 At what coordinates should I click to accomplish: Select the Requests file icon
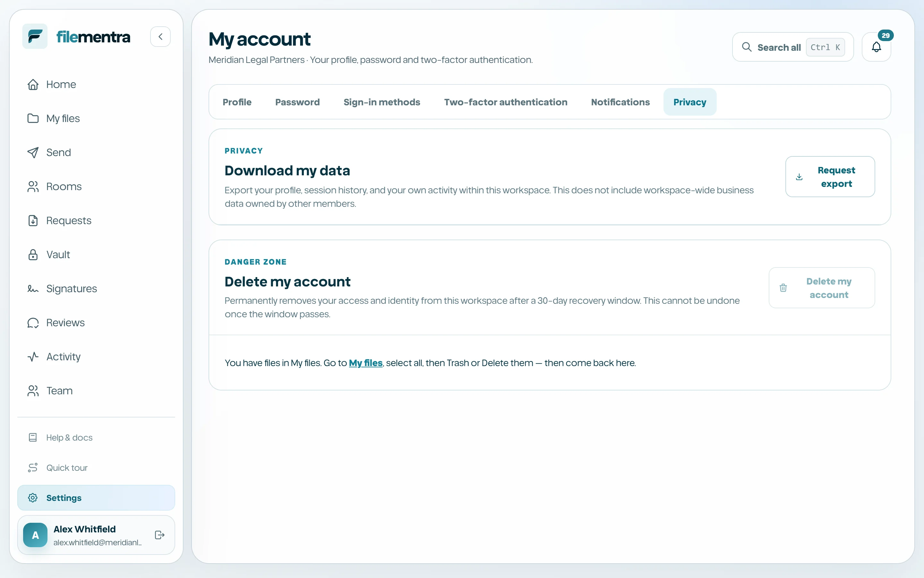[x=33, y=221]
